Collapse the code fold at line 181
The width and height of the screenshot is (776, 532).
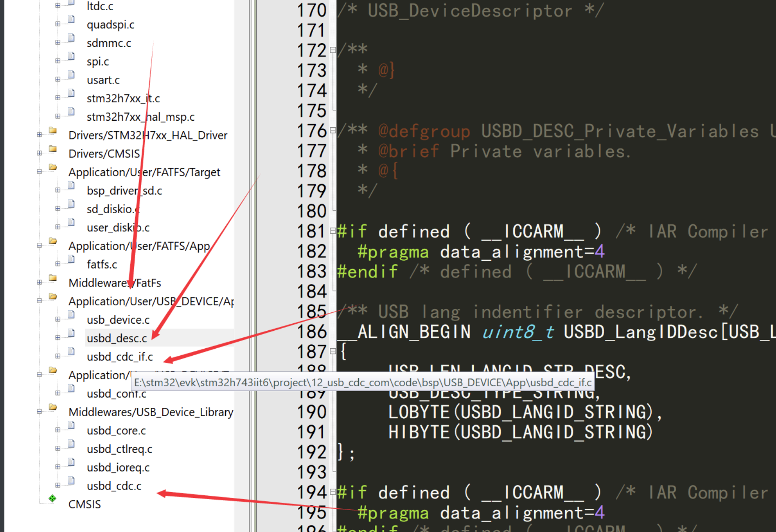coord(332,231)
